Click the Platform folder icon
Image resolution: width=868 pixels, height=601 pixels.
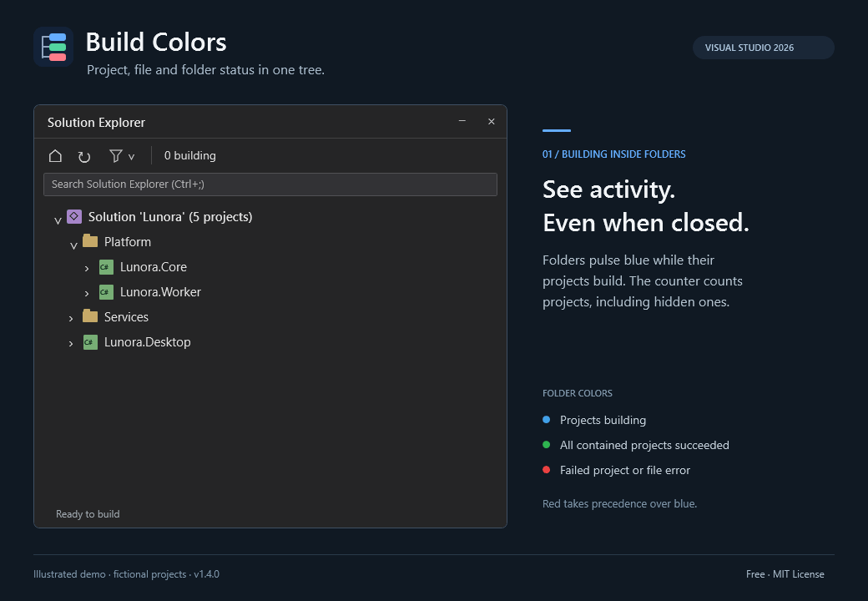click(90, 240)
